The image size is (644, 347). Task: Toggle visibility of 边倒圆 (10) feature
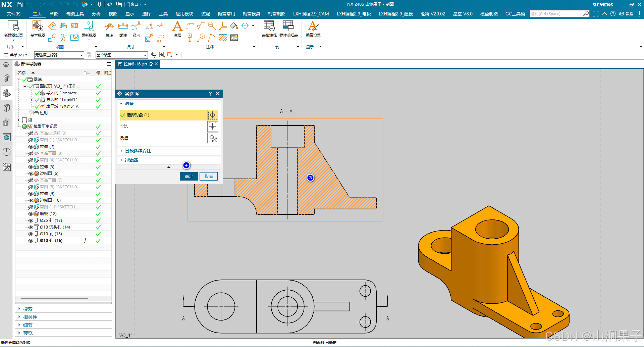click(x=31, y=200)
